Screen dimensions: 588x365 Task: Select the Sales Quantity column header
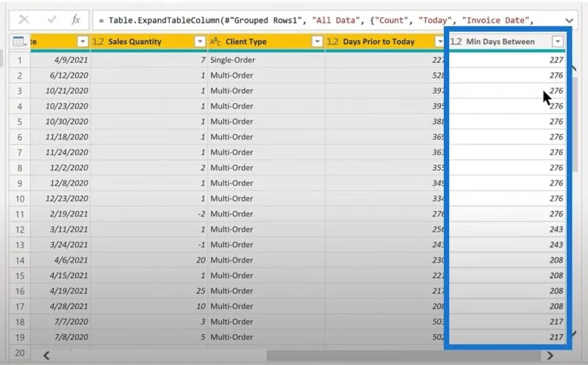(x=135, y=42)
